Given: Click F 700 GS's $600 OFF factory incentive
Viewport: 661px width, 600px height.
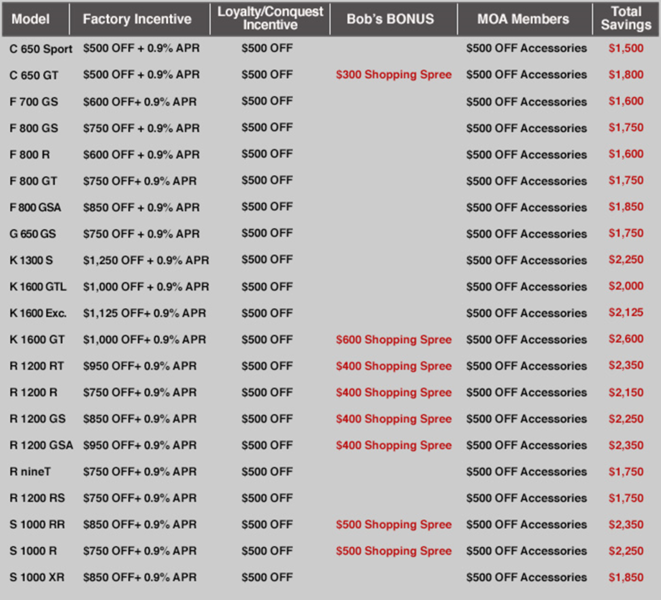Looking at the screenshot, I should 140,102.
